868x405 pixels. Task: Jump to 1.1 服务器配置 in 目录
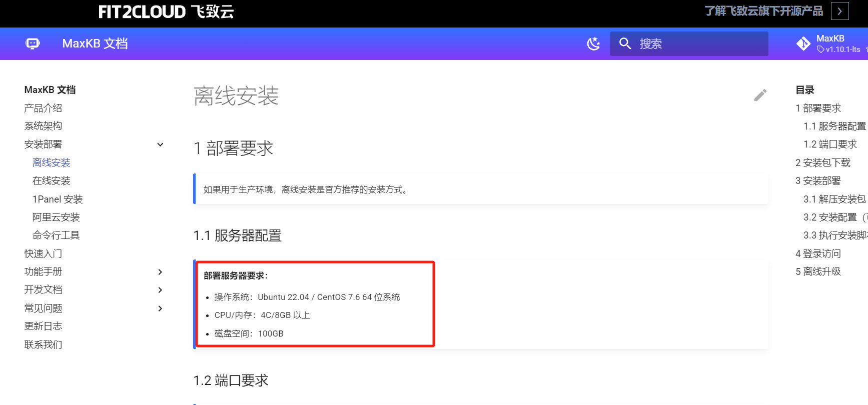(x=834, y=126)
